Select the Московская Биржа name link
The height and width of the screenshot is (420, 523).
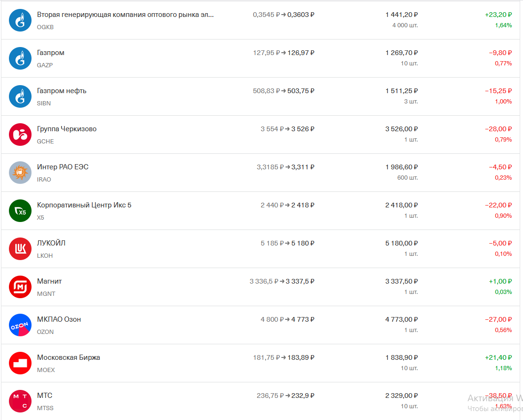pos(69,357)
